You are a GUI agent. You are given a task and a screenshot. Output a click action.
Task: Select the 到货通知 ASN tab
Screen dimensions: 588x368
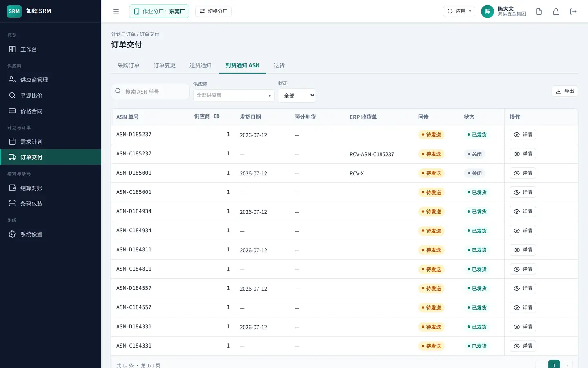coord(243,65)
